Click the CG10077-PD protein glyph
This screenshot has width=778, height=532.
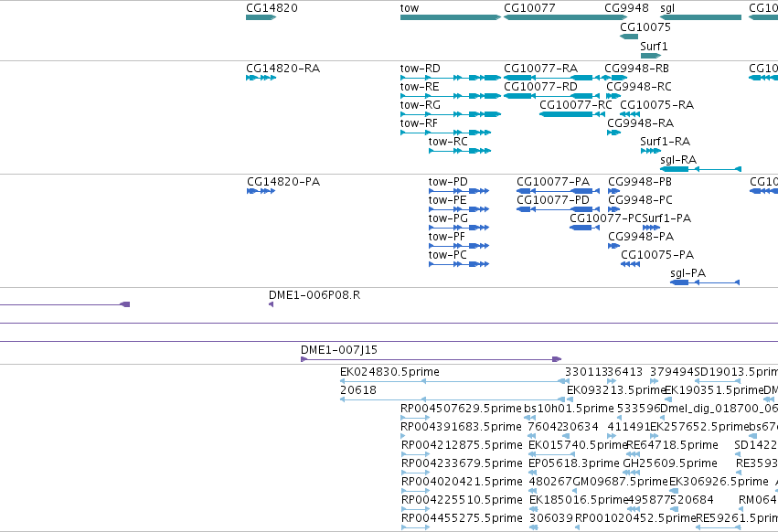559,209
